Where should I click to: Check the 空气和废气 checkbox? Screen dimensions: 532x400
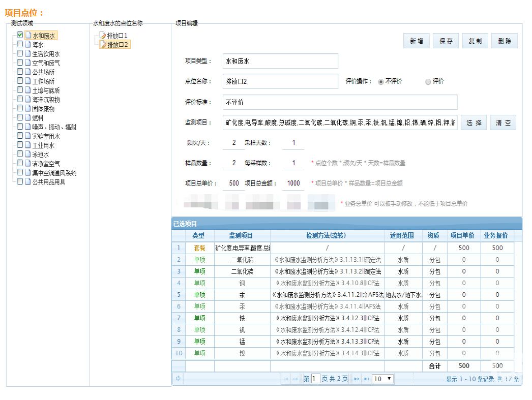20,63
